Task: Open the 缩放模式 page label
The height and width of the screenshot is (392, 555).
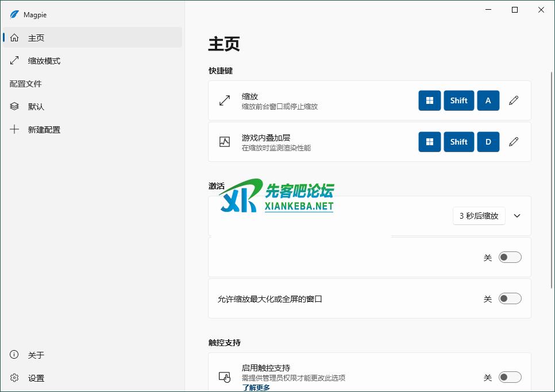Action: coord(44,61)
